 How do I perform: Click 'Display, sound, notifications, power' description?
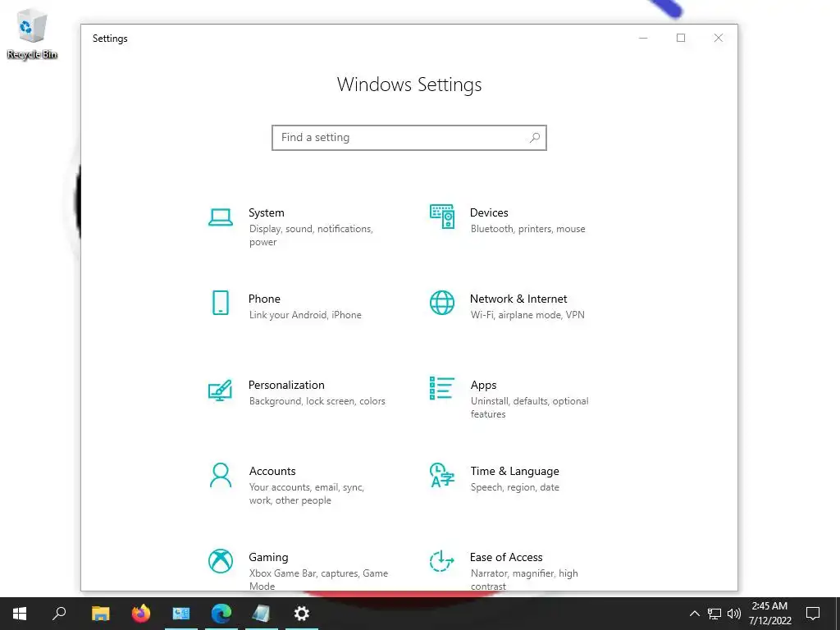point(311,235)
